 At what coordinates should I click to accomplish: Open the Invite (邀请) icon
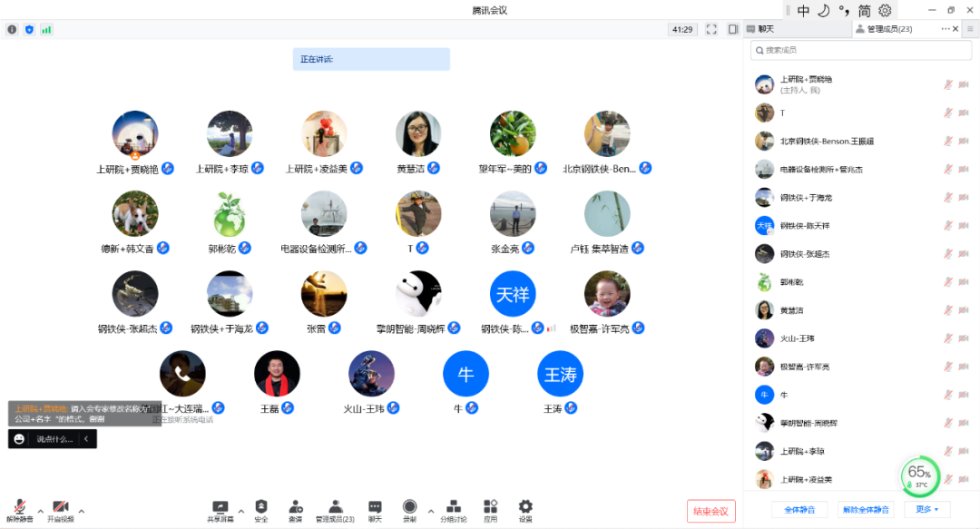pyautogui.click(x=296, y=508)
